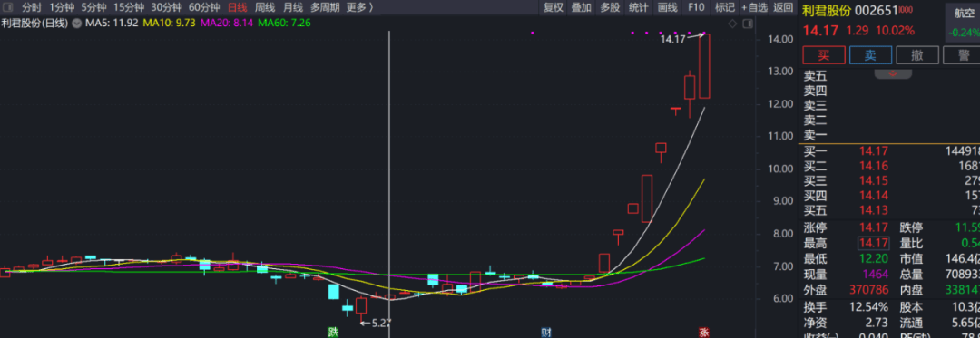Viewport: 980px width, 338px height.
Task: Click the red 涨 marker at chart bottom
Action: click(x=704, y=332)
